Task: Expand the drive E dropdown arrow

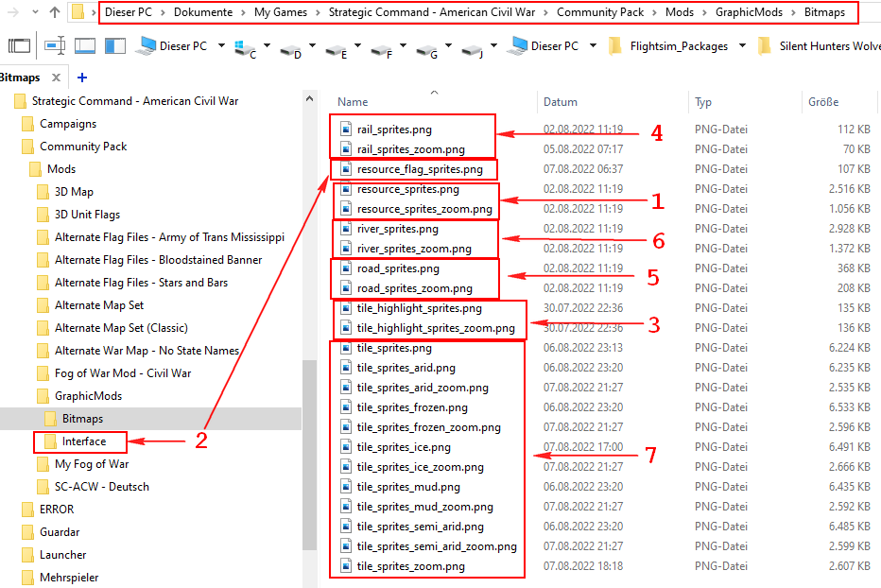Action: click(358, 45)
